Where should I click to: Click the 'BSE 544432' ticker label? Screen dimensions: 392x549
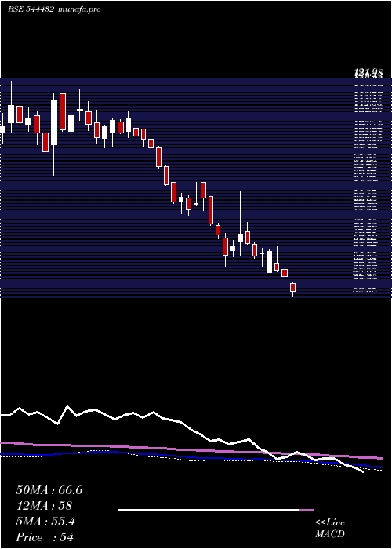[31, 9]
